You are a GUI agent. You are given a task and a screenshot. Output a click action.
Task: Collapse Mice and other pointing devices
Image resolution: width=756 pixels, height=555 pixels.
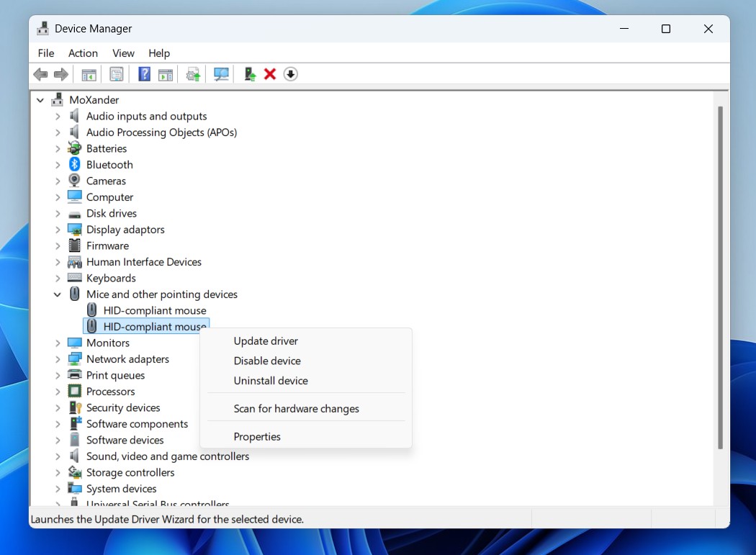58,294
